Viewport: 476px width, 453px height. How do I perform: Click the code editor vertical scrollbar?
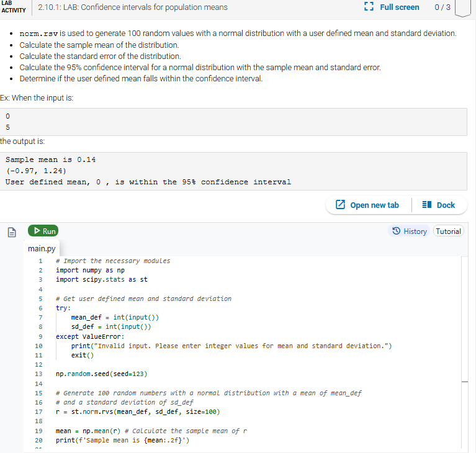click(x=464, y=352)
